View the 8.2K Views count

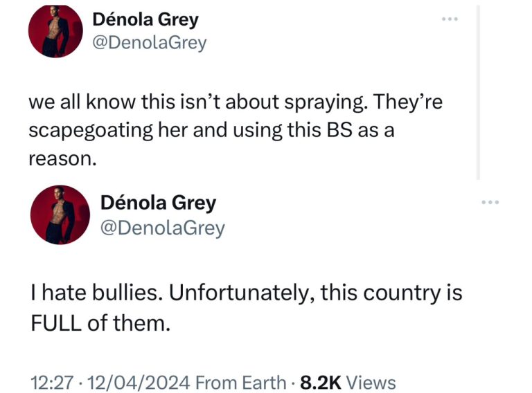click(x=347, y=382)
